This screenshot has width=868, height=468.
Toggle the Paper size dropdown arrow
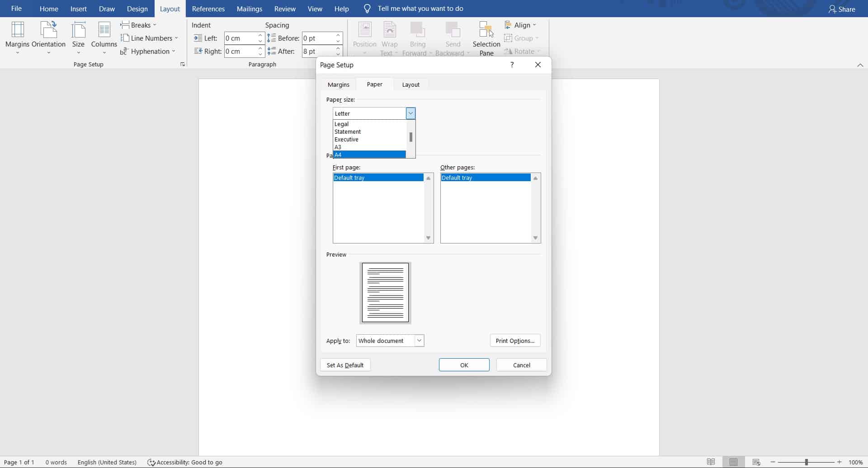(x=410, y=113)
